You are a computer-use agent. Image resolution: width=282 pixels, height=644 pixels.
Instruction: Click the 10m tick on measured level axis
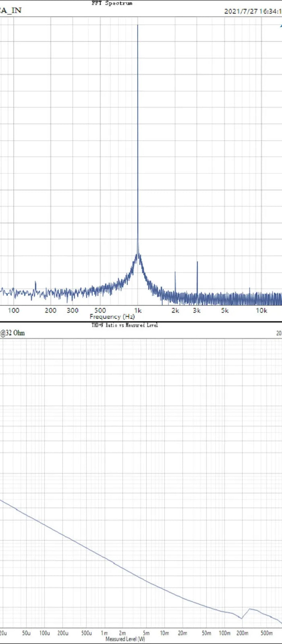[x=164, y=633]
